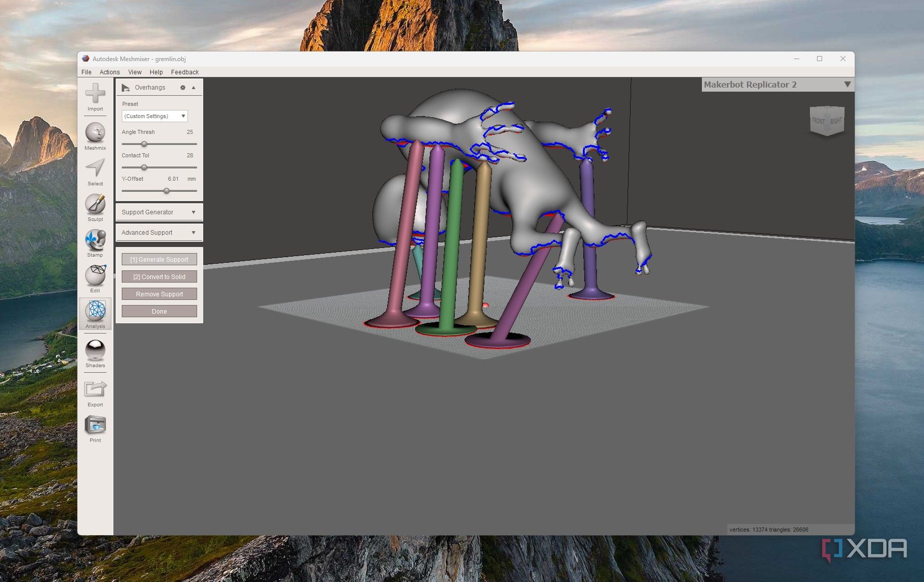The width and height of the screenshot is (924, 582).
Task: Open the Import tool
Action: 95,97
